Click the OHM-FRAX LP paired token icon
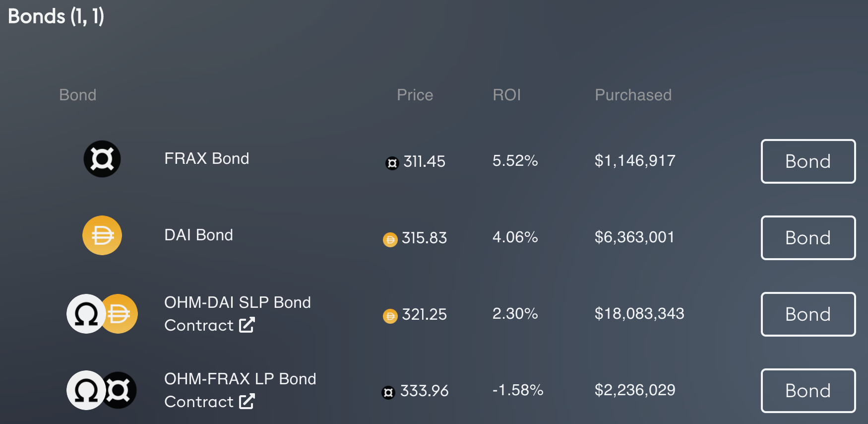This screenshot has width=868, height=424. (102, 390)
